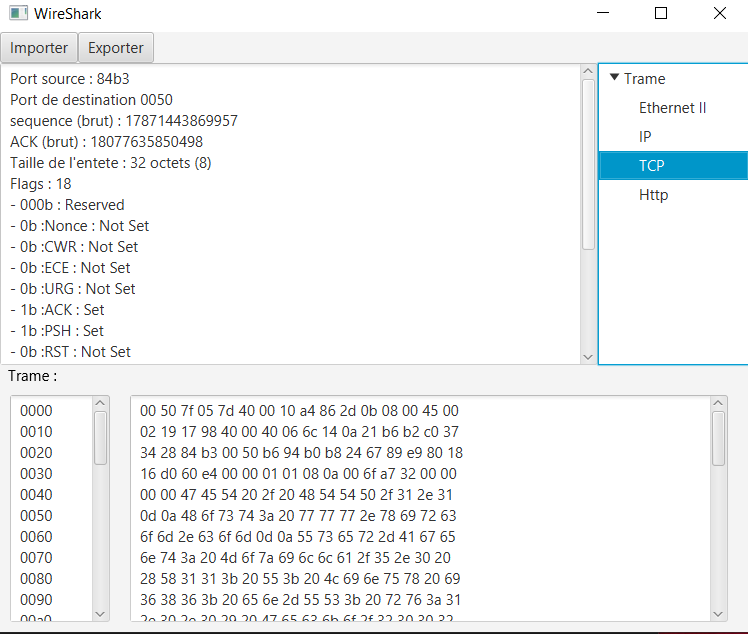This screenshot has width=748, height=634.
Task: Click the 'Port source : 84b3' line
Action: coord(70,79)
